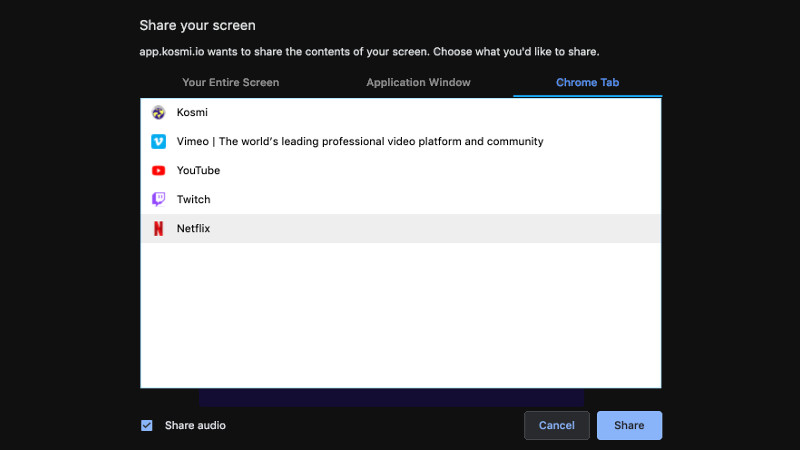800x450 pixels.
Task: Select the Twitch tab title text
Action: pyautogui.click(x=194, y=200)
